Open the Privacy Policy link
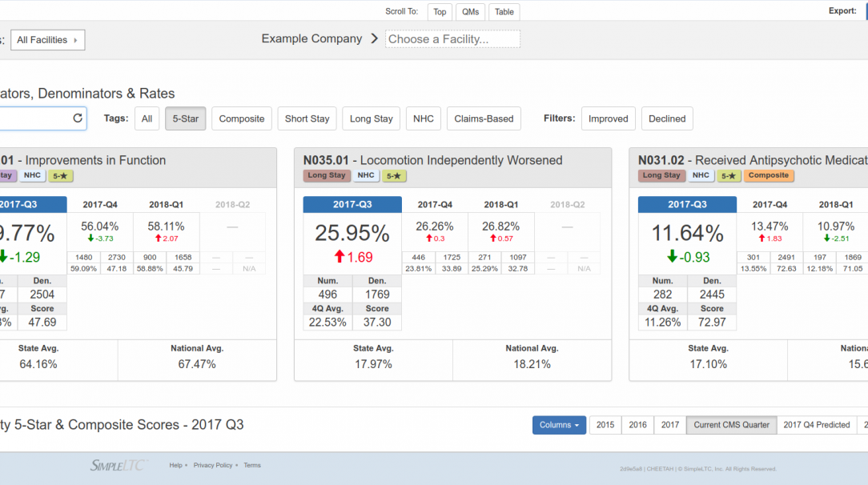The height and width of the screenshot is (485, 868). pos(213,465)
